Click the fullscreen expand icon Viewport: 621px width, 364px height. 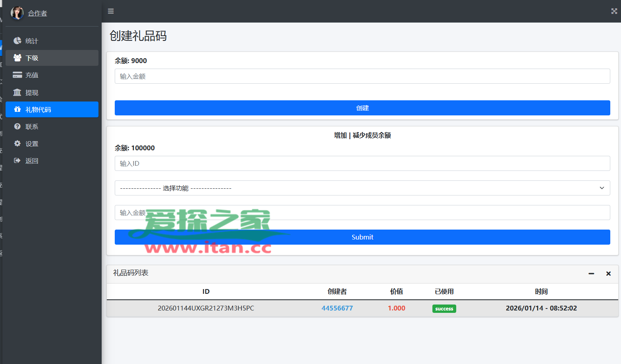tap(614, 11)
